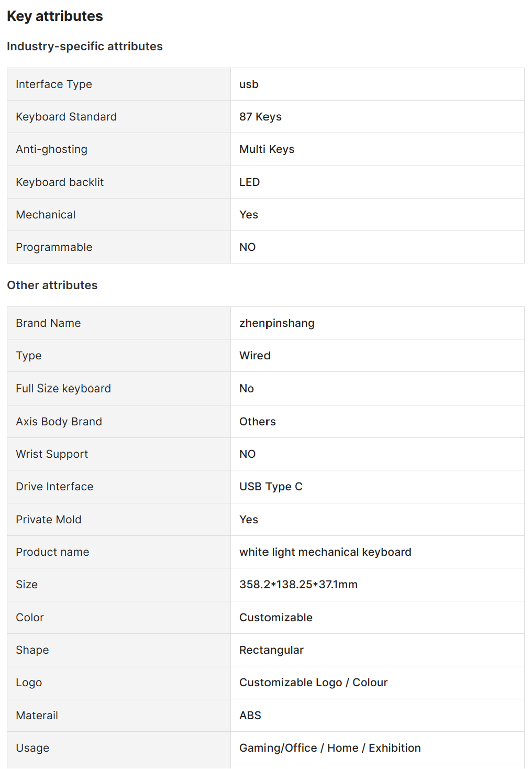Click the 'Programmable' row label
The image size is (532, 769).
54,247
